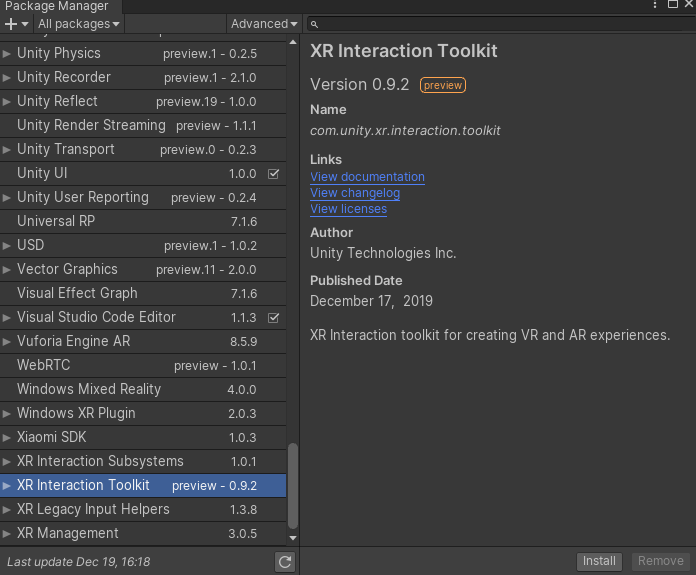The height and width of the screenshot is (575, 696).
Task: Click the View licenses link
Action: click(348, 209)
